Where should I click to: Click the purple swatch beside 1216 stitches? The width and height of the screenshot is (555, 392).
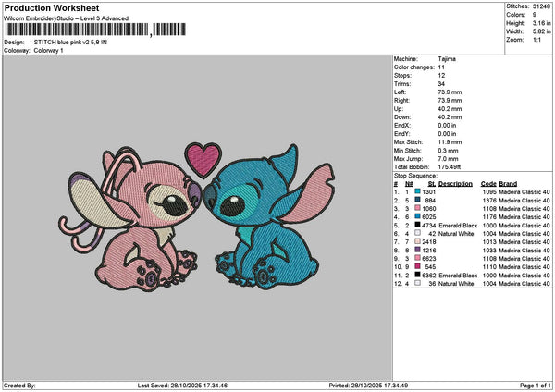pyautogui.click(x=418, y=250)
